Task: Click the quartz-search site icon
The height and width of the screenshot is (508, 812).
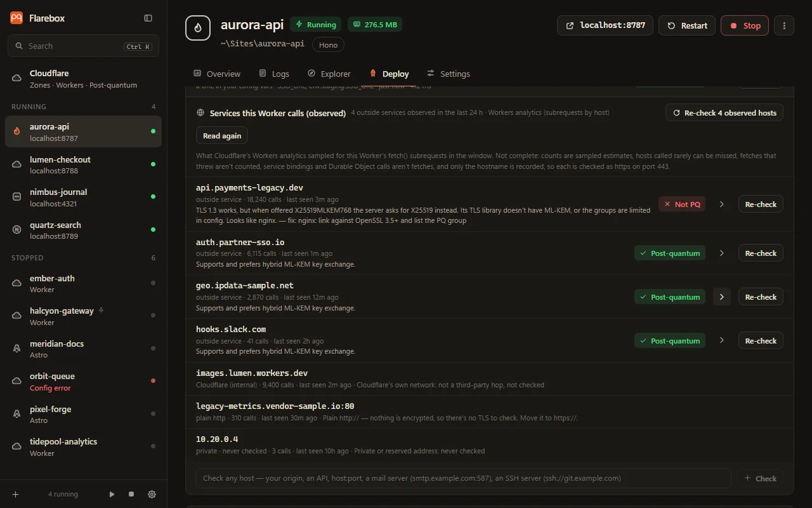Action: coord(17,230)
